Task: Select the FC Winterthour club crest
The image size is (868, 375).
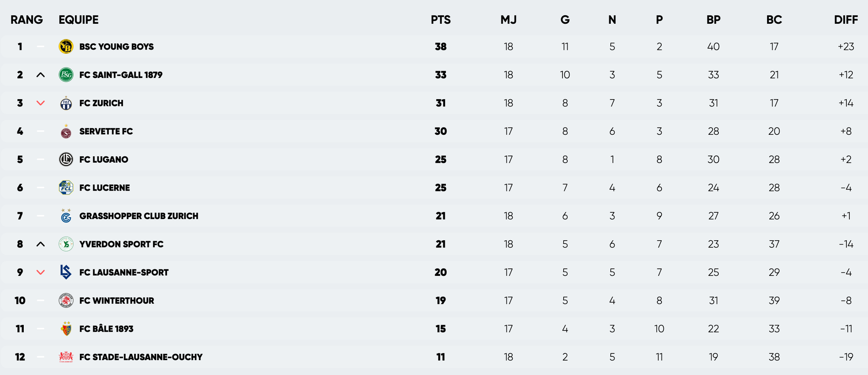Action: coord(66,300)
